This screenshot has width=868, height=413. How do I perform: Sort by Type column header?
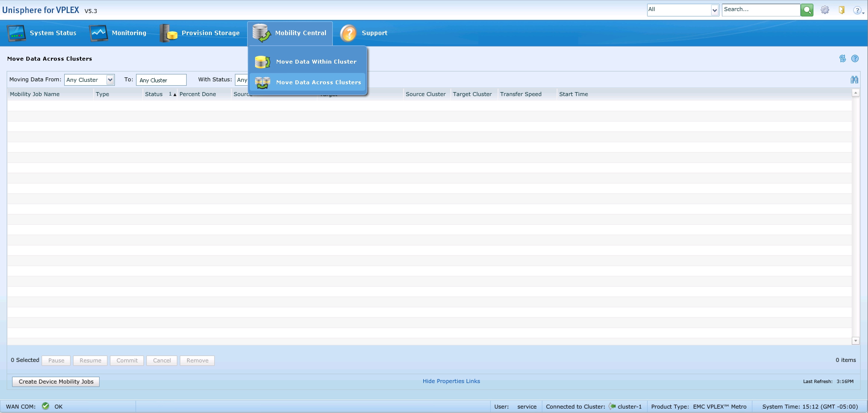click(x=118, y=94)
